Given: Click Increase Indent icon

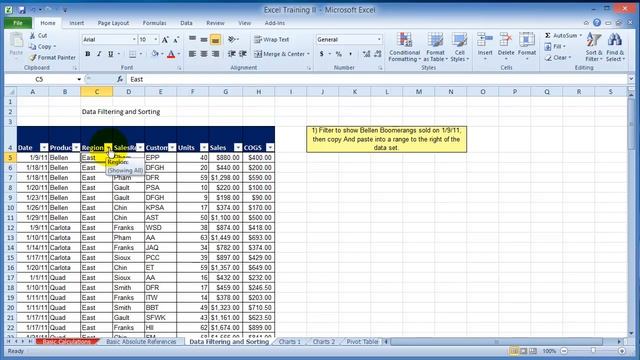Looking at the screenshot, I should (243, 54).
